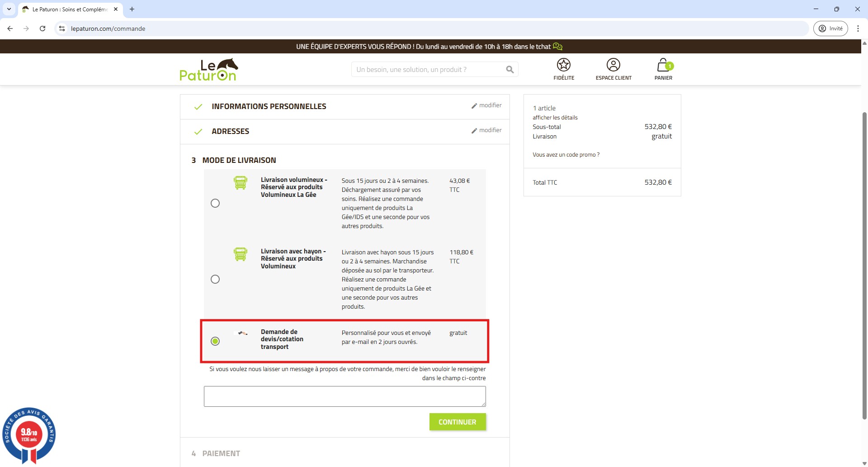Focus the order message text area
Screen dimensions: 868x467
coord(344,396)
